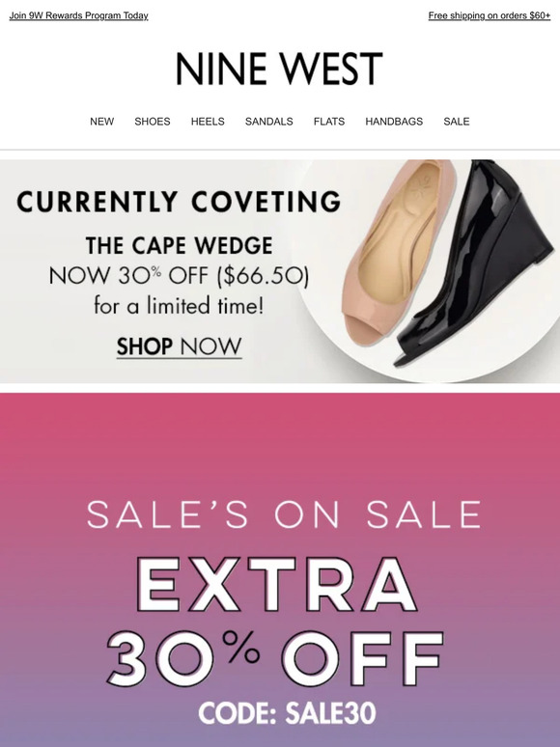Viewport: 560px width, 747px height.
Task: Click the Nine West logo
Action: [x=279, y=69]
